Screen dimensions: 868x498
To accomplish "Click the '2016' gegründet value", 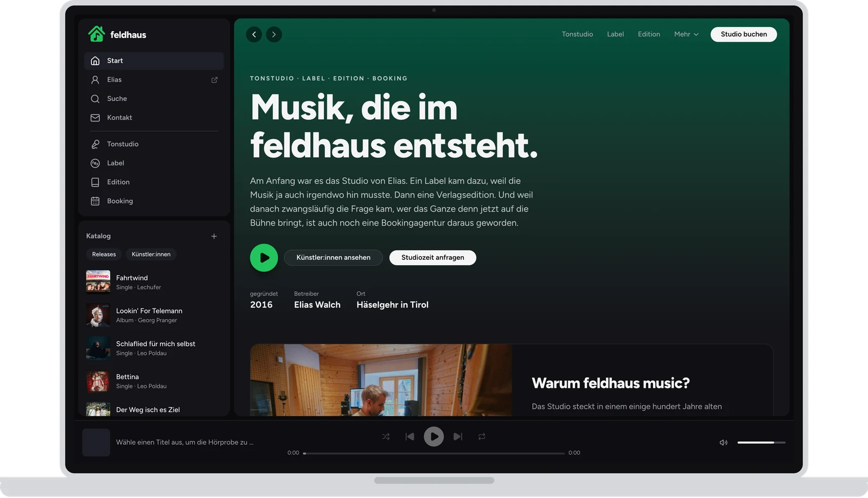I will point(261,305).
